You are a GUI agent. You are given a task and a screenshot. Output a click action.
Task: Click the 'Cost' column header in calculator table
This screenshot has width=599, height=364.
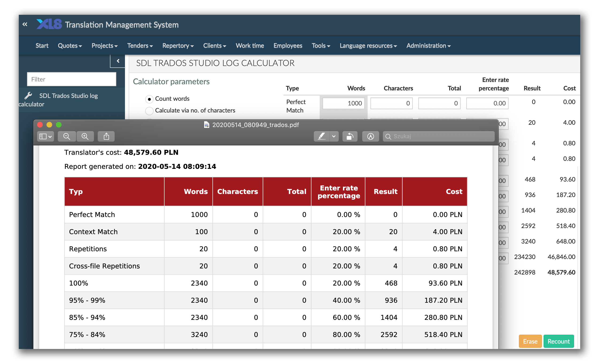[x=569, y=88]
